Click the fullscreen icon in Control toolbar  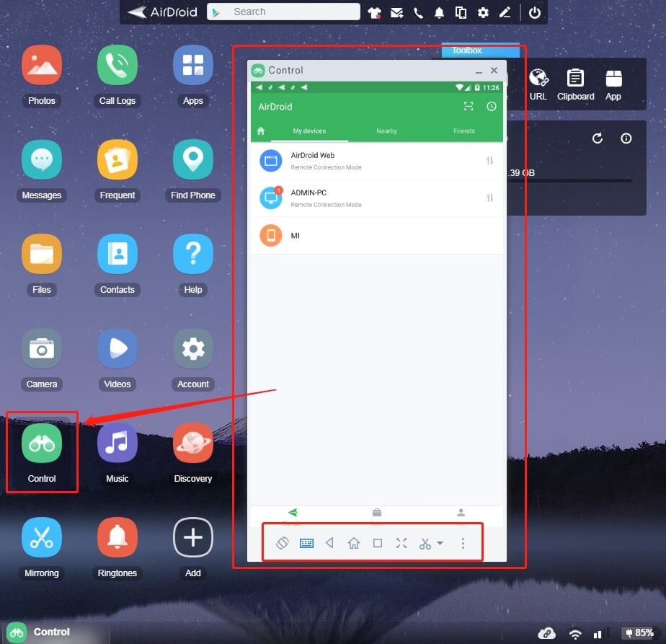[x=401, y=543]
